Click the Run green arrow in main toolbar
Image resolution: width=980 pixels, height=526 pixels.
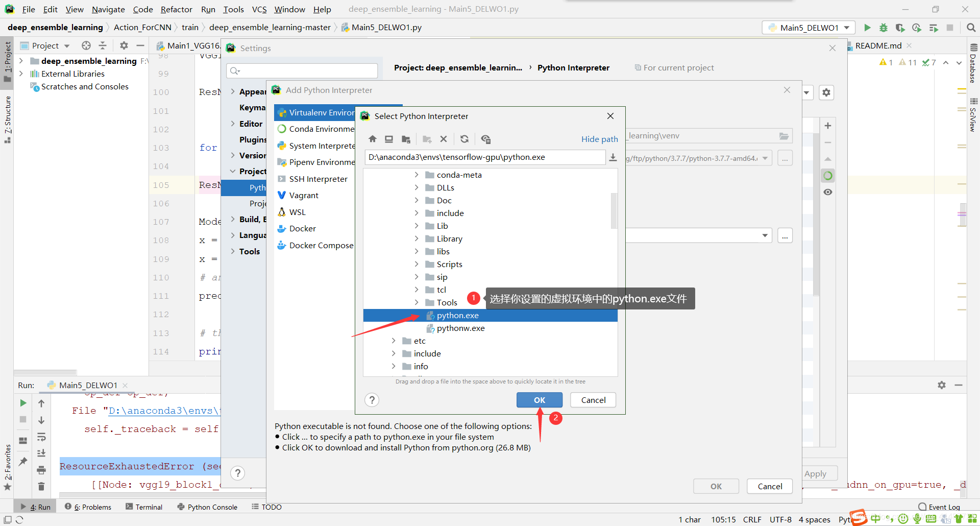point(867,28)
